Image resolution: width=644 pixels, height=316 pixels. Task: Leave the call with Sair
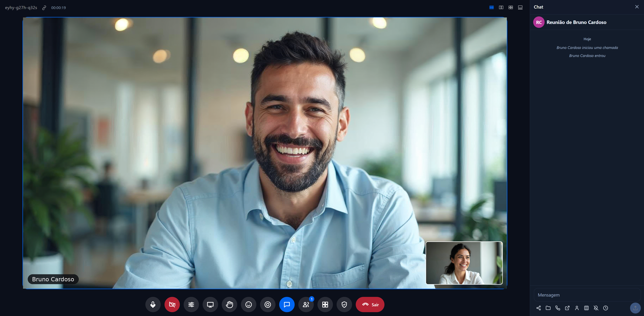pos(370,304)
